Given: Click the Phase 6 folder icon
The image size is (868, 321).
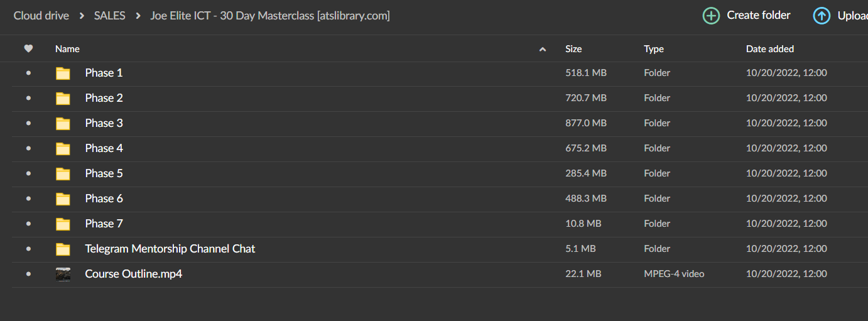Looking at the screenshot, I should (63, 199).
